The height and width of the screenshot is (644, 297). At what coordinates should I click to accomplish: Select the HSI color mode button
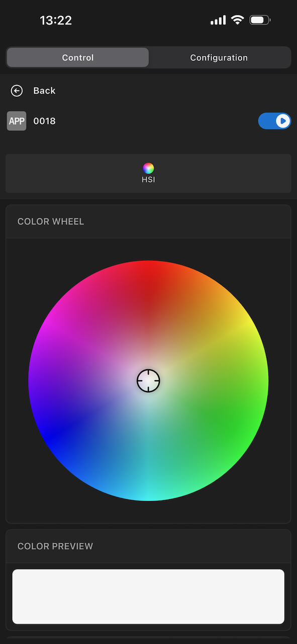(x=148, y=174)
